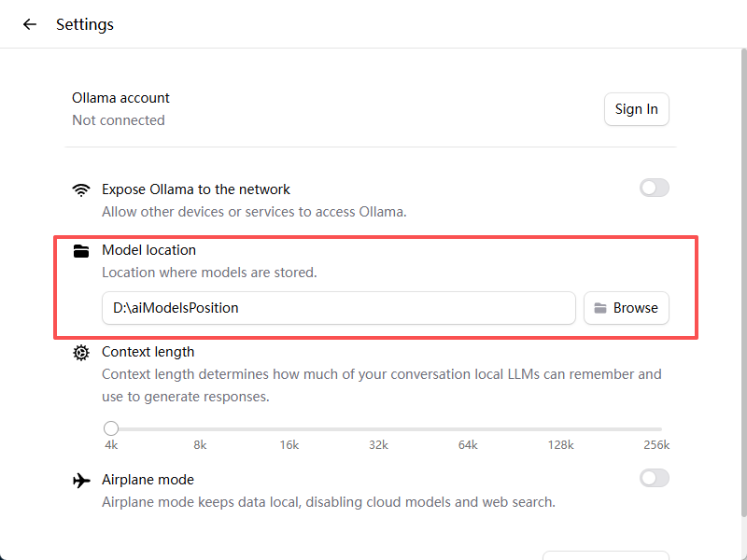
Task: Set context length to 8k mark
Action: (200, 429)
